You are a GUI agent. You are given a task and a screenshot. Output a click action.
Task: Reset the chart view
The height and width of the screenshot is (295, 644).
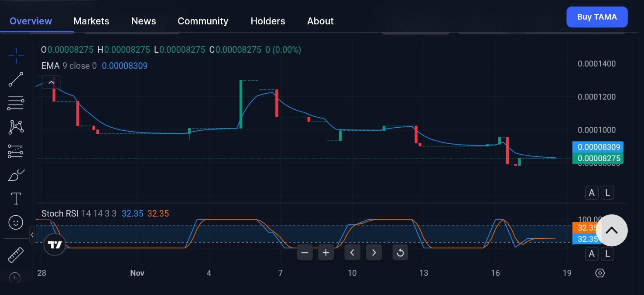click(x=400, y=252)
